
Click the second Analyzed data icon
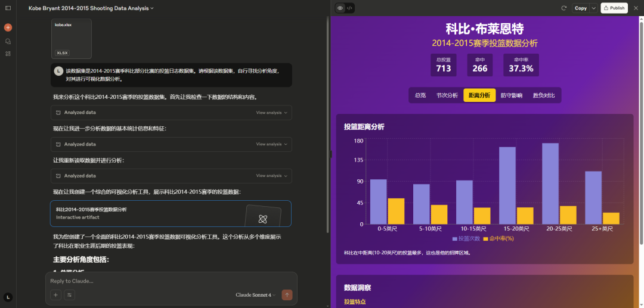point(58,144)
